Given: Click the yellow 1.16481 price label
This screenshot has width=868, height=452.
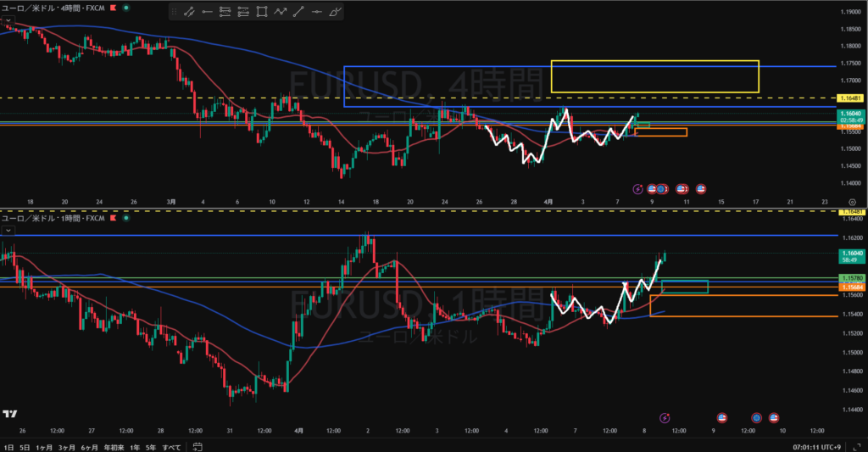Looking at the screenshot, I should pos(850,98).
